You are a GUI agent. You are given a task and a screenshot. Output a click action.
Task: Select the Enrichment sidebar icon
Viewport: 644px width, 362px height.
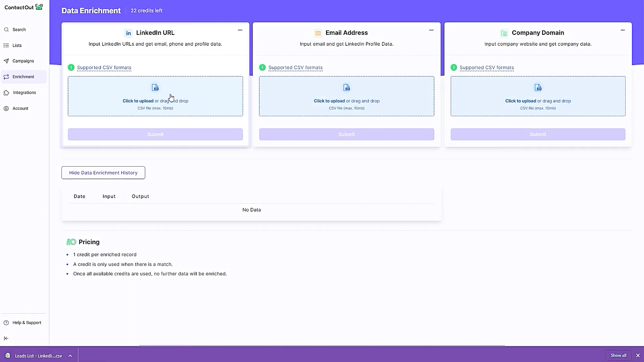click(6, 77)
